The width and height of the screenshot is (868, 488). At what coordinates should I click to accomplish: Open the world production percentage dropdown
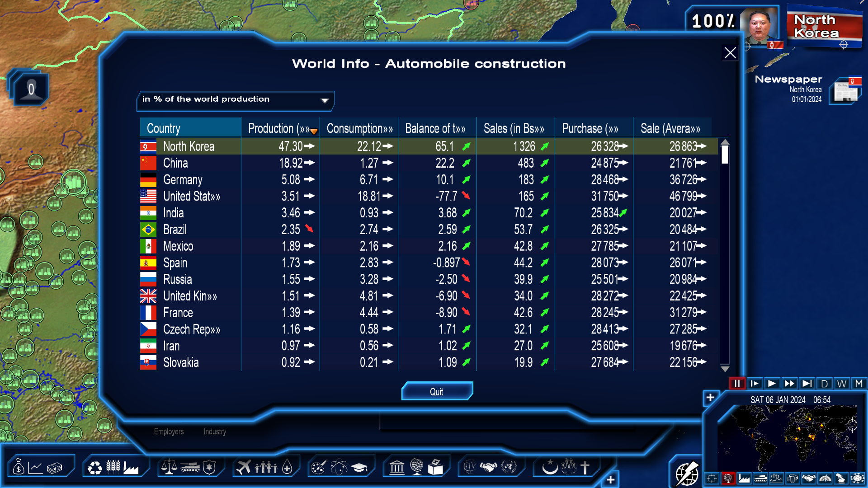click(236, 100)
